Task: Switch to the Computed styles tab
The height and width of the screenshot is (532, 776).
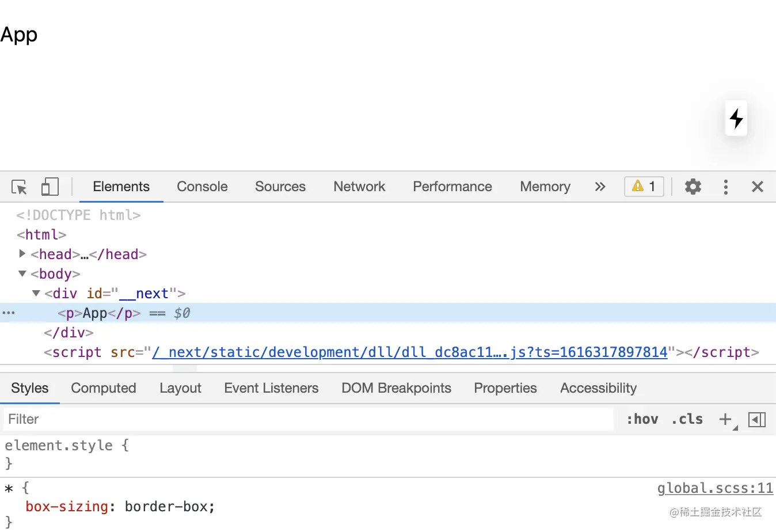Action: 104,388
